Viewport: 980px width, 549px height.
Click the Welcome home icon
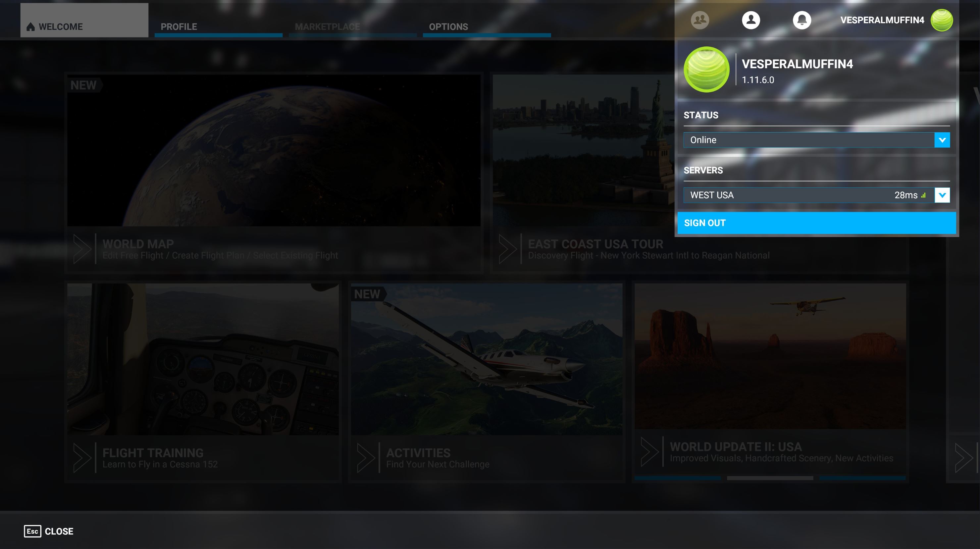pos(31,27)
